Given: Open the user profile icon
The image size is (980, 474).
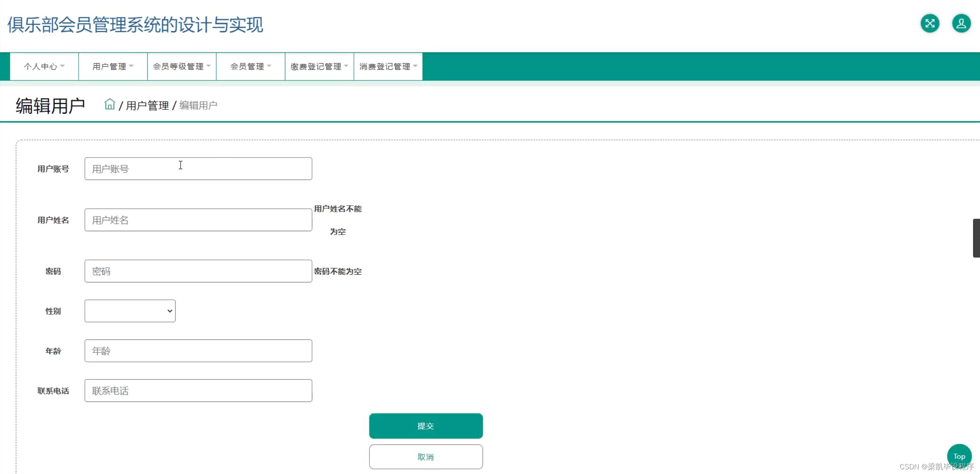Looking at the screenshot, I should point(961,24).
